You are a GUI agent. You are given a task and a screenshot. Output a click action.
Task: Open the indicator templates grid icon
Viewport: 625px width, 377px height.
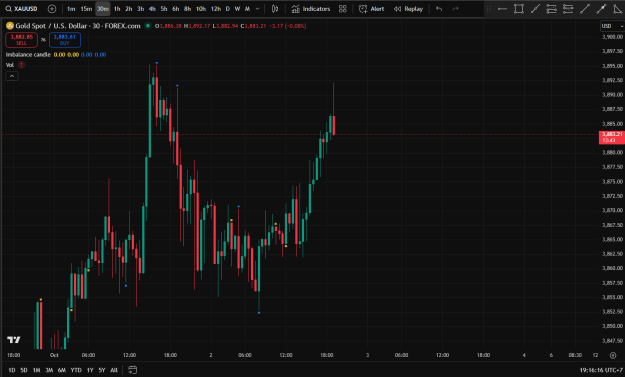tap(342, 9)
